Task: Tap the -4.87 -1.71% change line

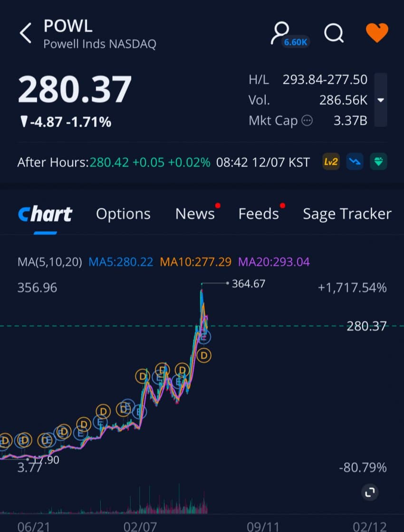Action: [x=66, y=122]
